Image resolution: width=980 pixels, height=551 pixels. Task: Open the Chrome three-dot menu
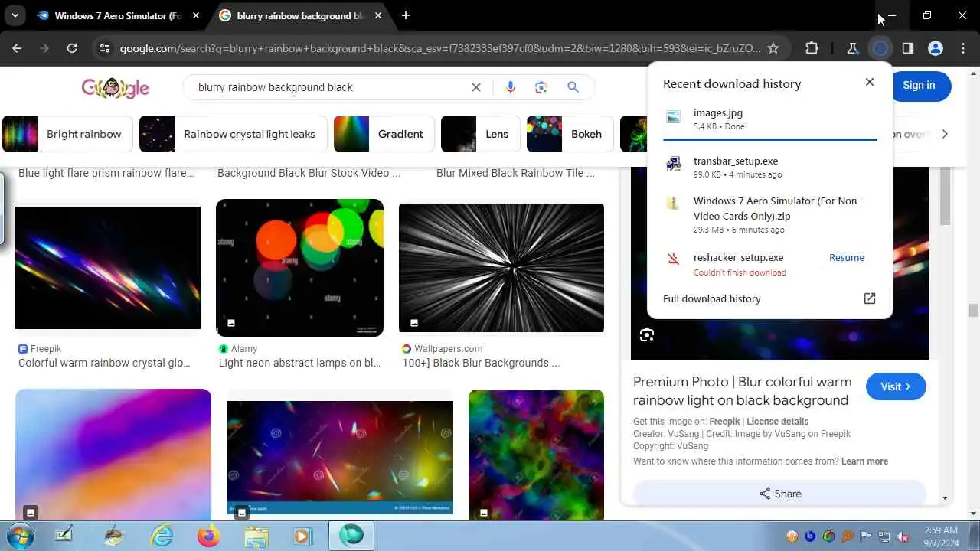962,48
